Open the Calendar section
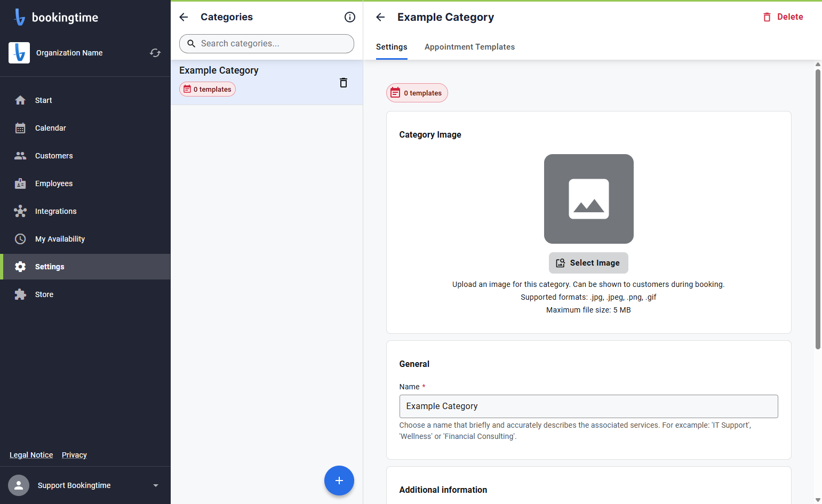 coord(85,128)
